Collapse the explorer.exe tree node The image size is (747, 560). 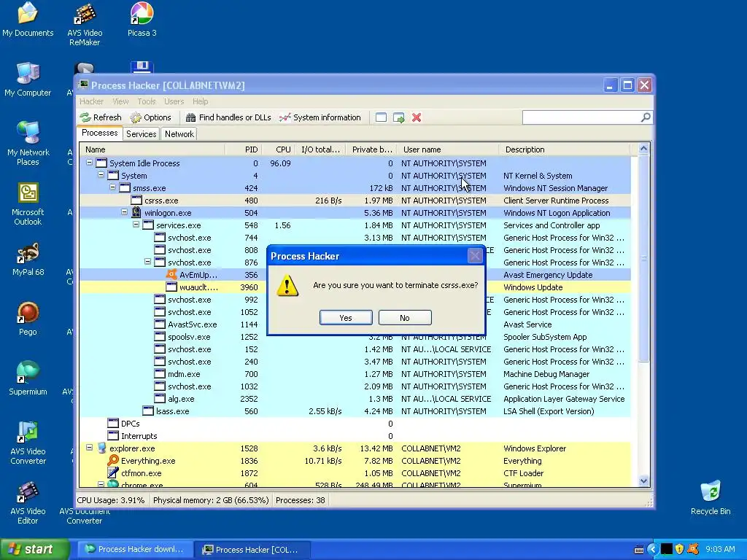click(x=89, y=448)
